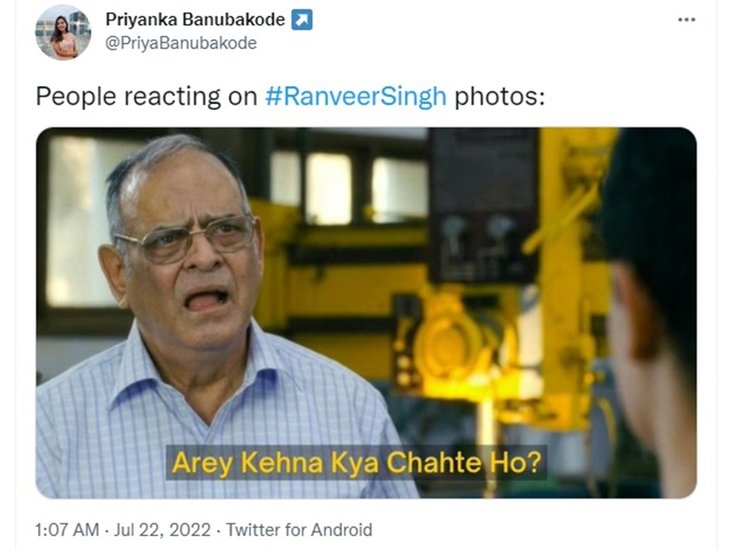732x550 pixels.
Task: Click the yellow subtitle 'Arey Kehna Kya Chahte Ho?'
Action: click(357, 462)
